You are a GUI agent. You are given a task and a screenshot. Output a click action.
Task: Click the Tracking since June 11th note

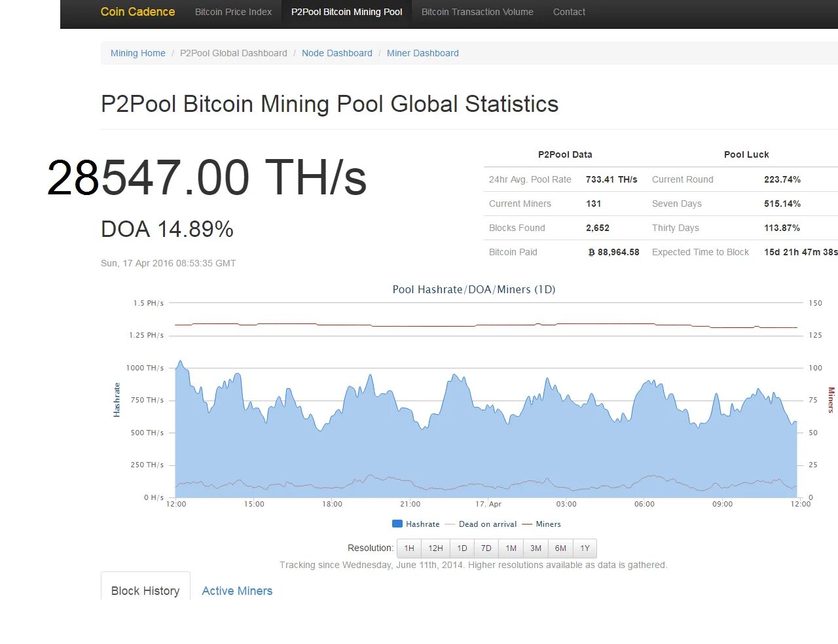[x=473, y=565]
